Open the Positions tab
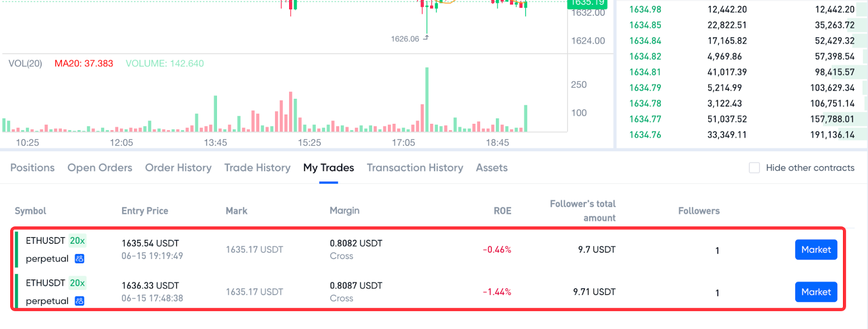Image resolution: width=868 pixels, height=329 pixels. pos(33,168)
